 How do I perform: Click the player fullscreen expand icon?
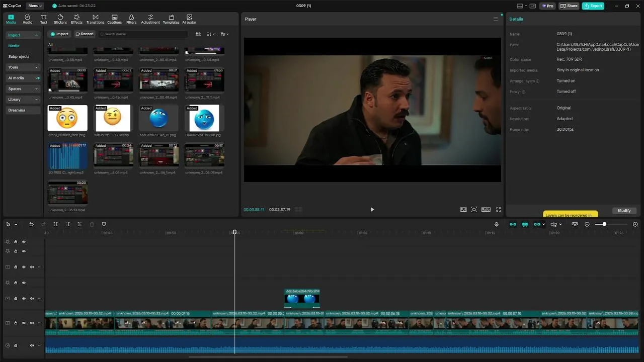(499, 210)
